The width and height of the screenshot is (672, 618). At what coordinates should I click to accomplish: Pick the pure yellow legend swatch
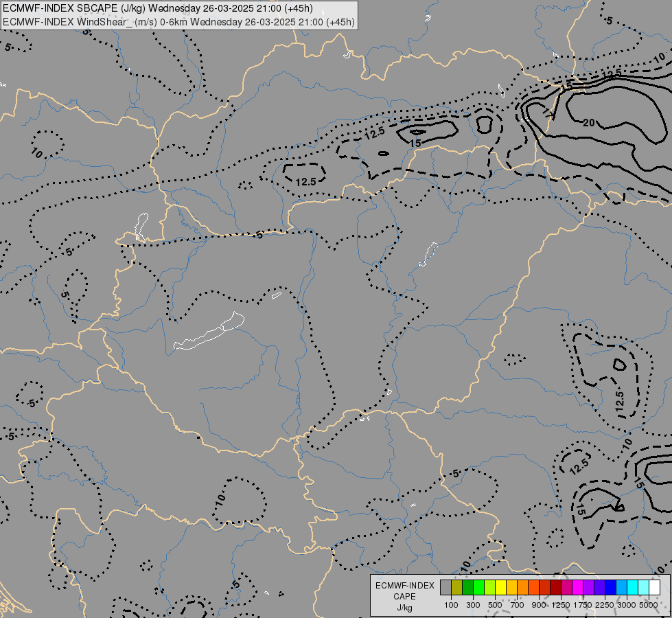tap(501, 588)
